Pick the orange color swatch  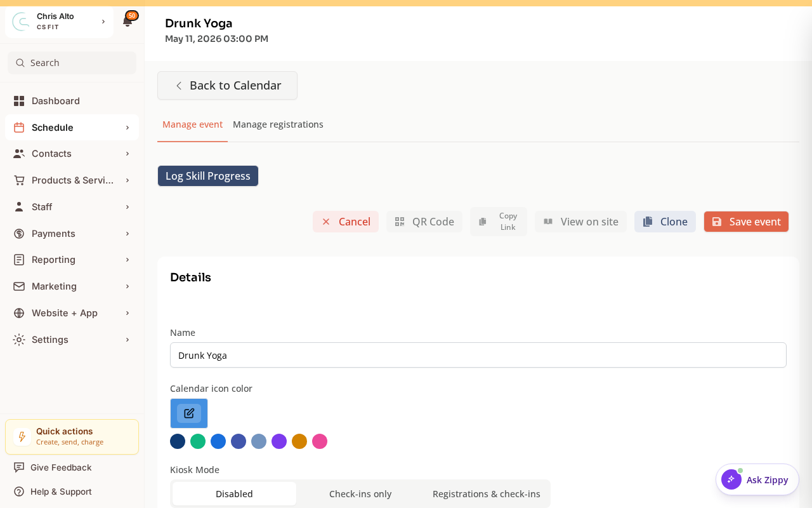coord(299,441)
